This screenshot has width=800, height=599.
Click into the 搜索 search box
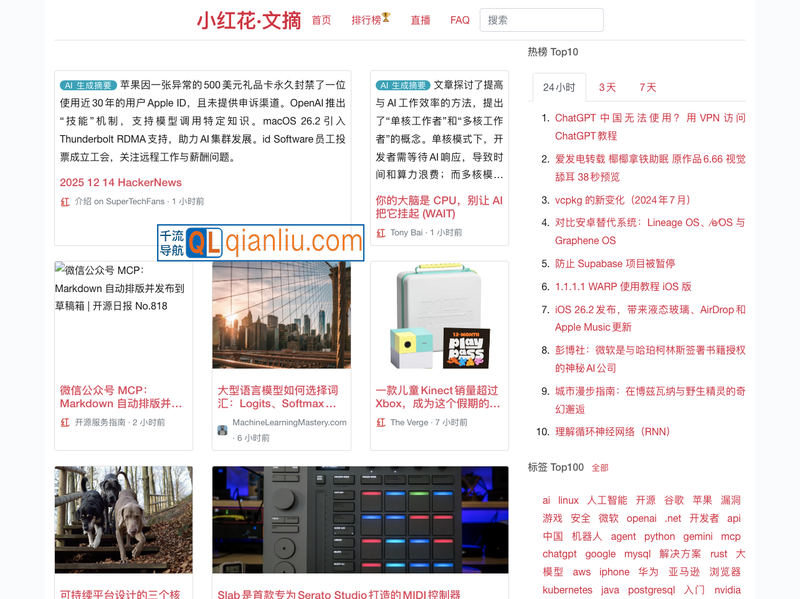click(x=541, y=20)
